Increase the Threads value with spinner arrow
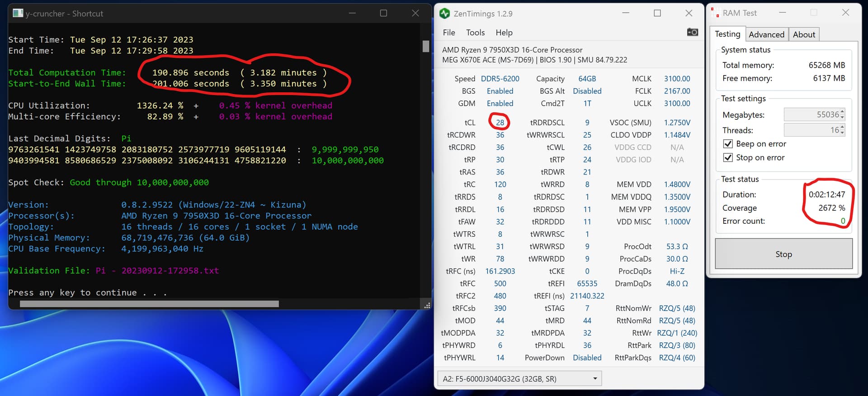Viewport: 868px width, 396px height. pyautogui.click(x=842, y=127)
